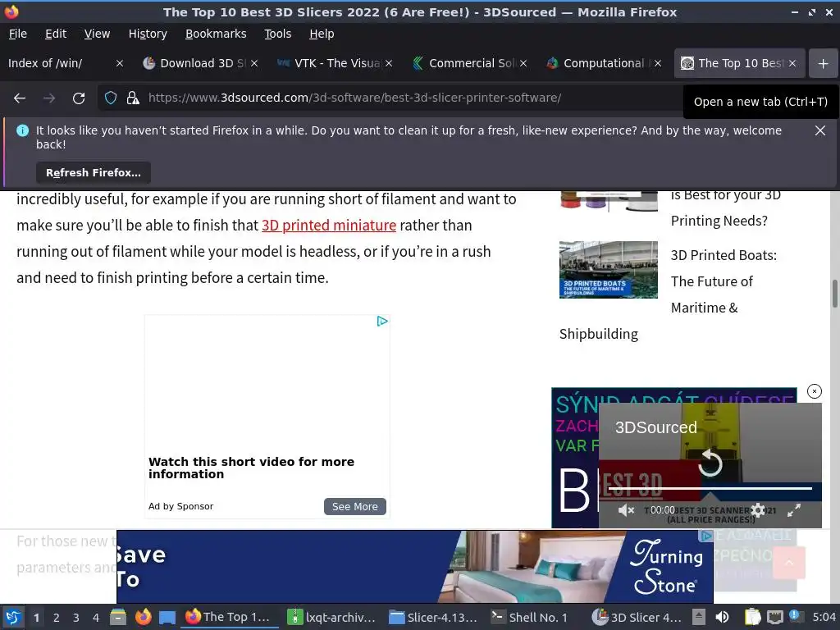Jump to top with red arrow button
This screenshot has width=840, height=630.
tap(788, 563)
